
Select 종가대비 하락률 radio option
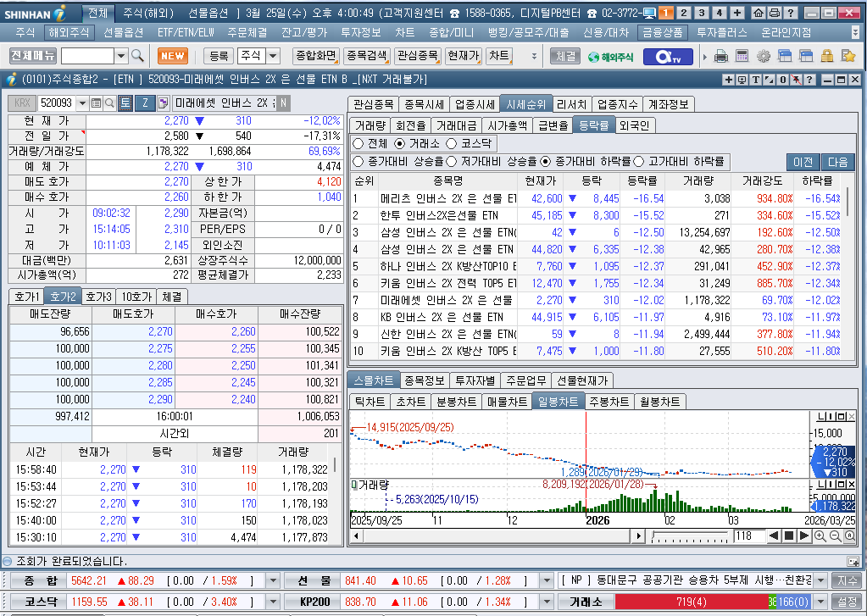(546, 162)
